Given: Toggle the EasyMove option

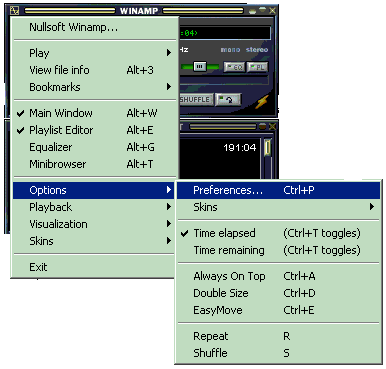Looking at the screenshot, I should coord(278,310).
